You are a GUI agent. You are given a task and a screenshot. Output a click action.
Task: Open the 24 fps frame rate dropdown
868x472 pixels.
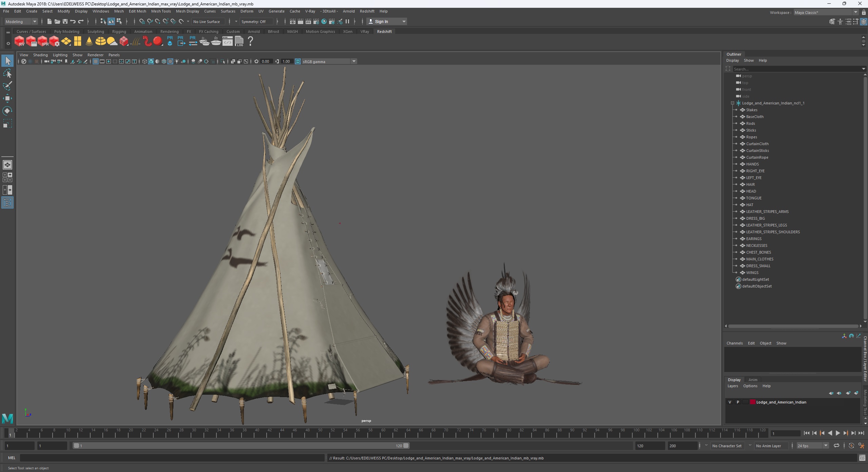[812, 446]
